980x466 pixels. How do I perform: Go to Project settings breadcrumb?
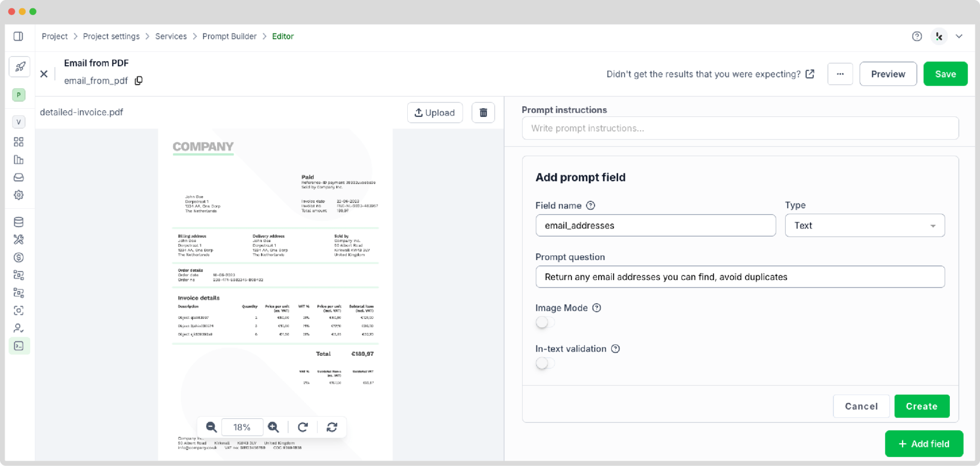click(111, 36)
